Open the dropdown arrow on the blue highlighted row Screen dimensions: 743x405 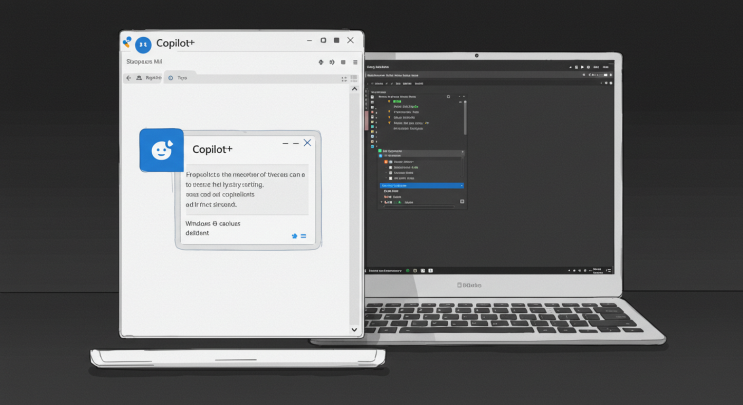click(x=462, y=185)
